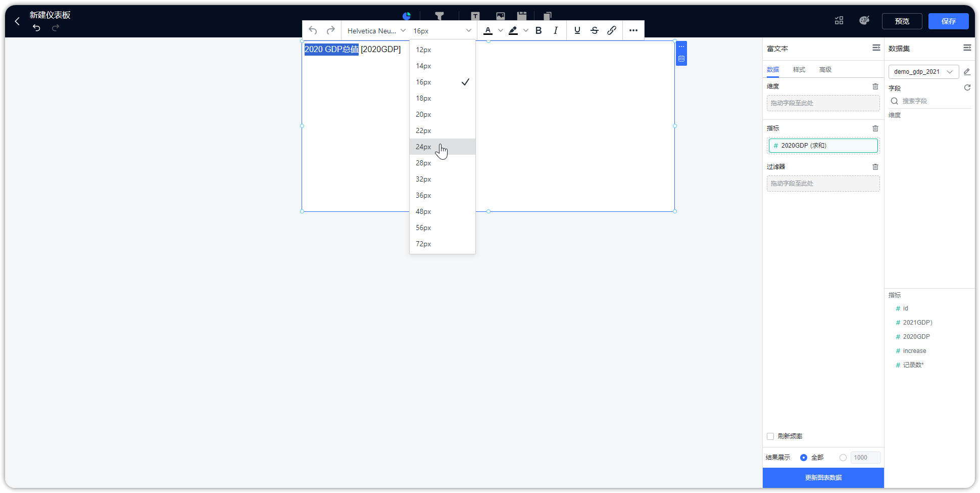Screen dimensions: 980x493
Task: Open the Helvetica Neue font dropdown
Action: click(376, 31)
